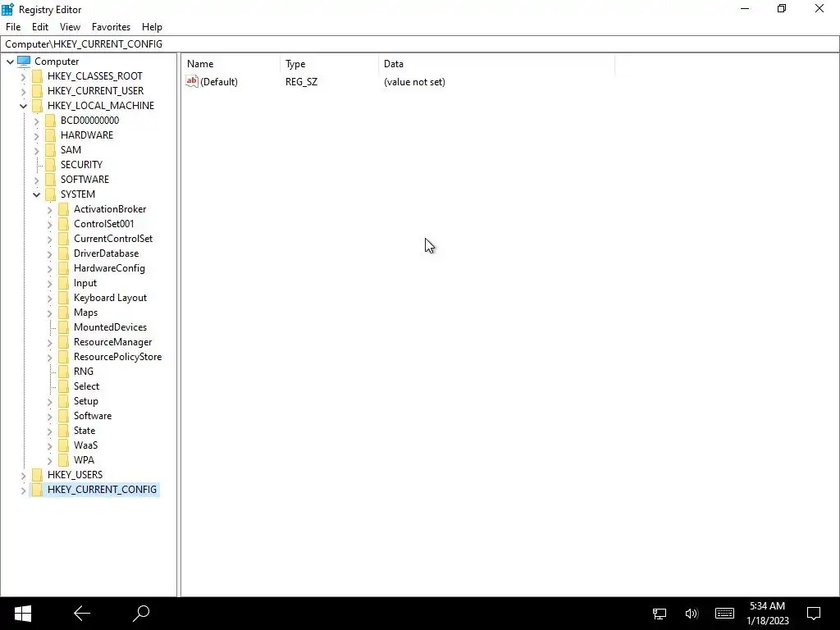This screenshot has width=840, height=630.
Task: Expand HKEY_USERS arrow
Action: pos(23,475)
